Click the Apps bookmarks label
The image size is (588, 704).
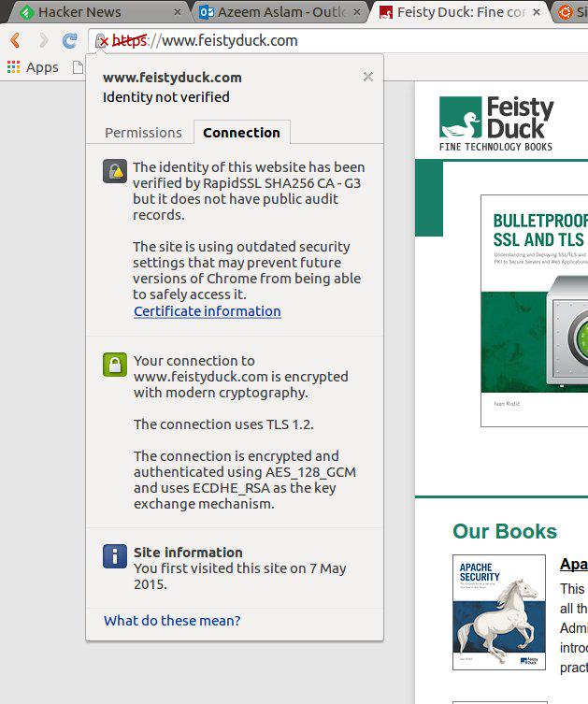(x=42, y=67)
